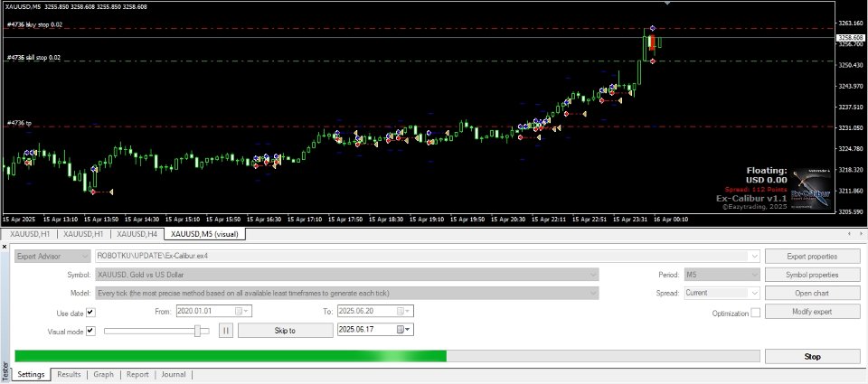Expand the Ex-Calibur.ex4 expert file dropdown
868x384 pixels.
click(x=753, y=257)
